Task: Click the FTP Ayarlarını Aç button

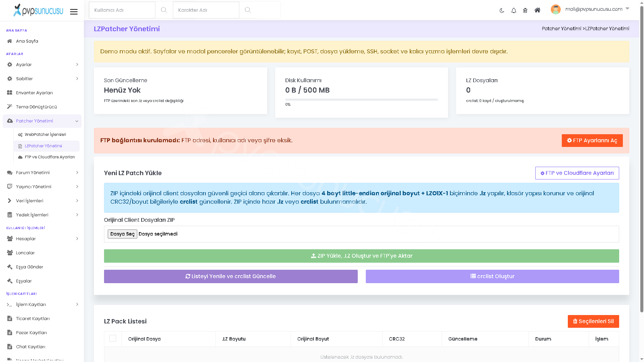Action: (592, 141)
